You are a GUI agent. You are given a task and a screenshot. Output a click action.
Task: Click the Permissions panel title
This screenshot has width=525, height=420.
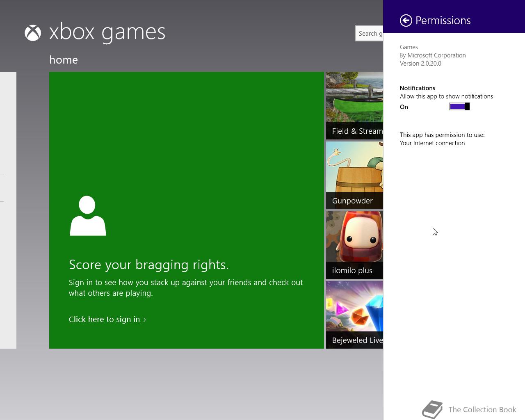point(443,21)
